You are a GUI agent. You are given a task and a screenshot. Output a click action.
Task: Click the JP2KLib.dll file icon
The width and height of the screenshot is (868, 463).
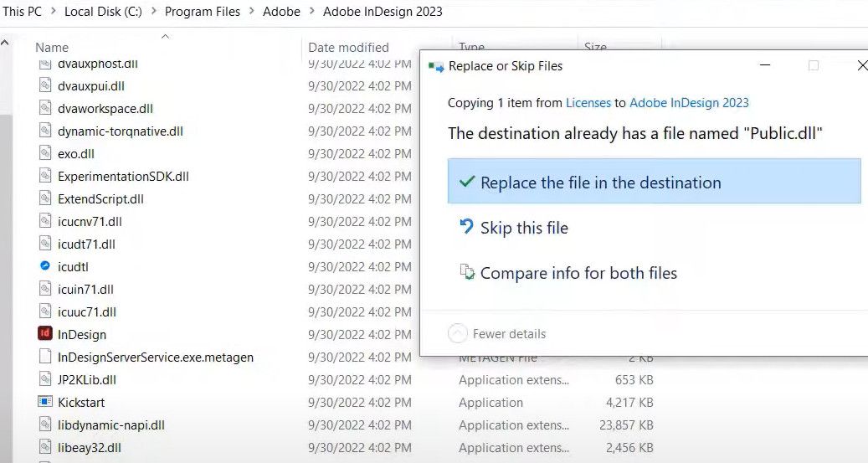tap(45, 379)
